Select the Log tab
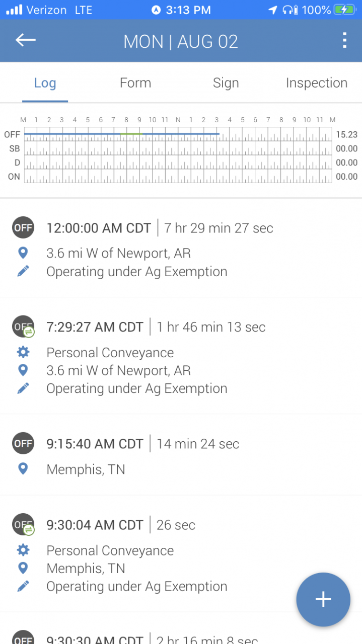The width and height of the screenshot is (362, 644). coord(45,83)
